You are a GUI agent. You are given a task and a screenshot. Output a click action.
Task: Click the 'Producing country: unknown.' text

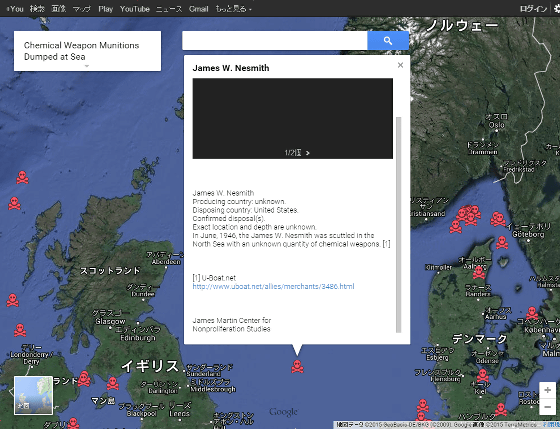click(x=239, y=201)
